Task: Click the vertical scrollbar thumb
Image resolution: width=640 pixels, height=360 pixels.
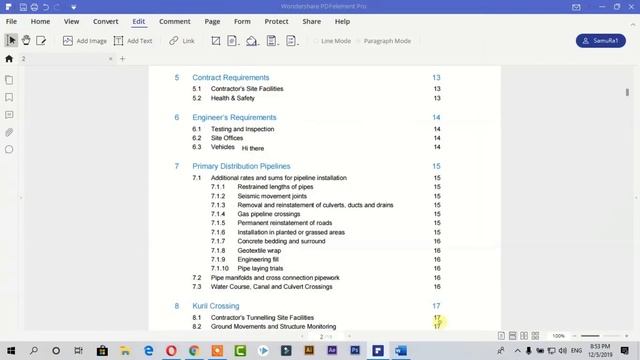Action: pos(627,93)
